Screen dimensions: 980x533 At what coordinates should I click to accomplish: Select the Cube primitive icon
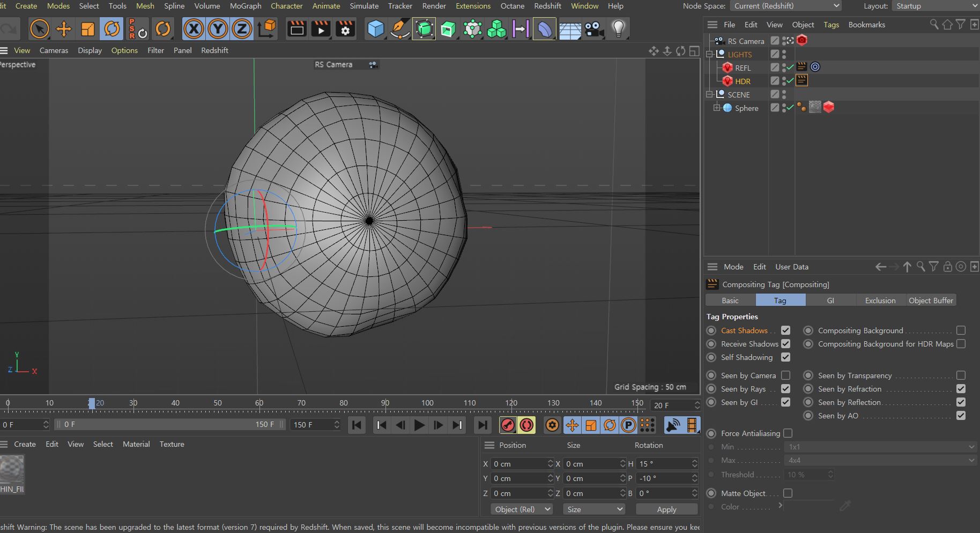point(376,29)
